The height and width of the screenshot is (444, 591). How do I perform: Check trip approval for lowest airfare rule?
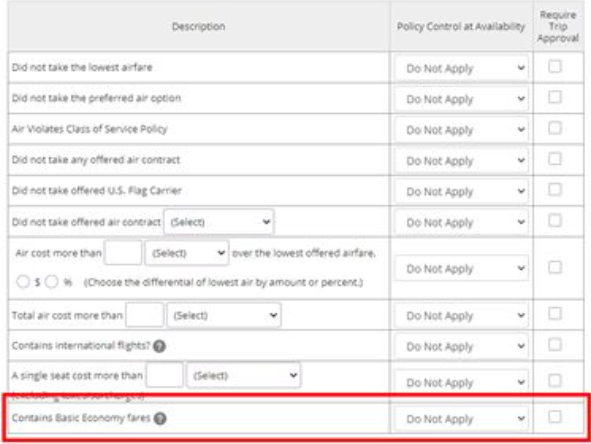(x=555, y=67)
